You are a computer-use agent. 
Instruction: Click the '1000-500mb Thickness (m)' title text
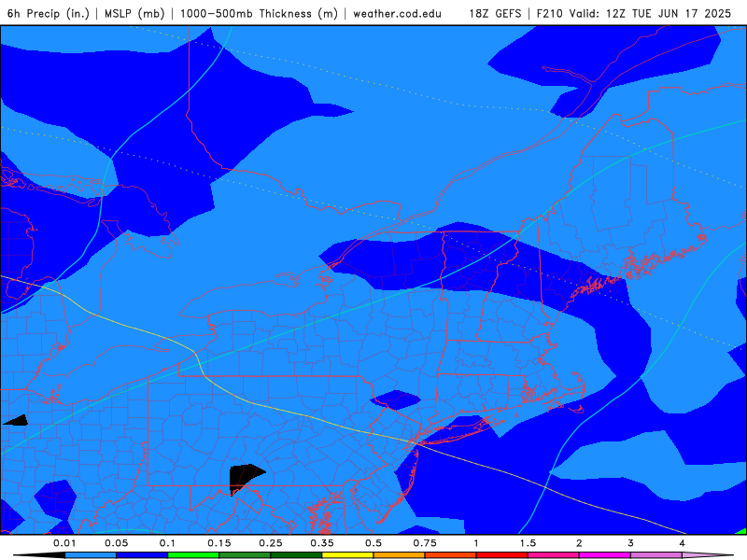(x=259, y=13)
